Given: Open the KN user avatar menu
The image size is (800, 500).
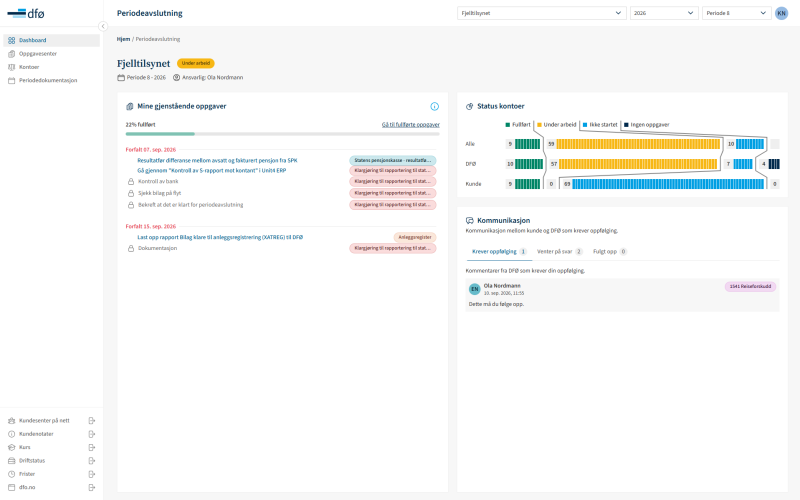Looking at the screenshot, I should [781, 13].
